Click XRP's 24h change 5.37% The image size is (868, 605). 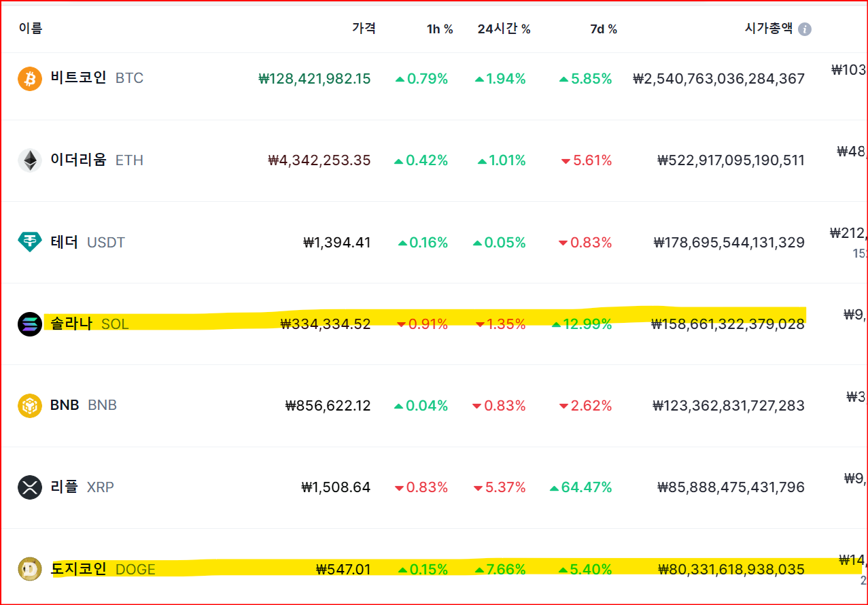(x=500, y=487)
